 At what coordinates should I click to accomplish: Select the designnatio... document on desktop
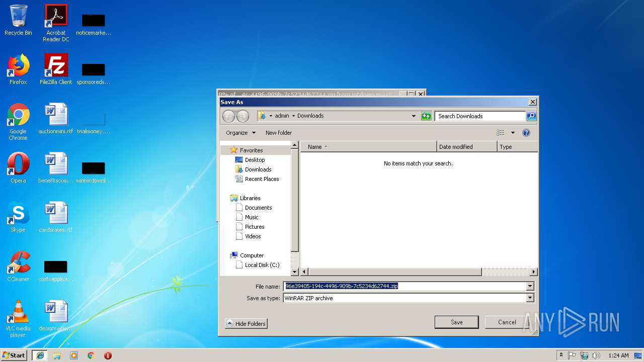click(56, 316)
